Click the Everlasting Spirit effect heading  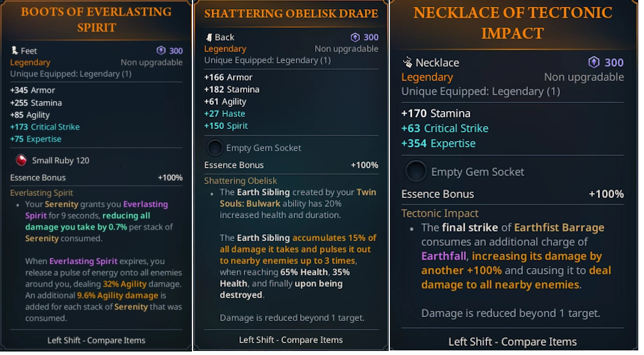pyautogui.click(x=41, y=193)
